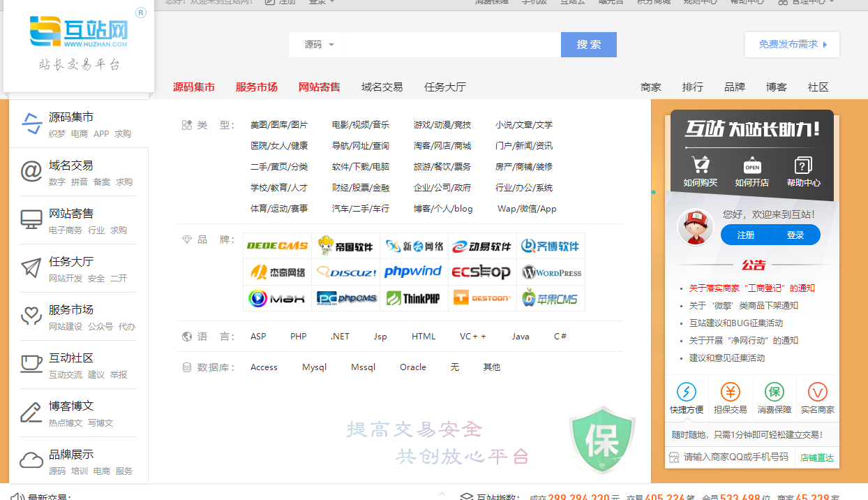Filter by PHP language
The height and width of the screenshot is (500, 868).
299,337
